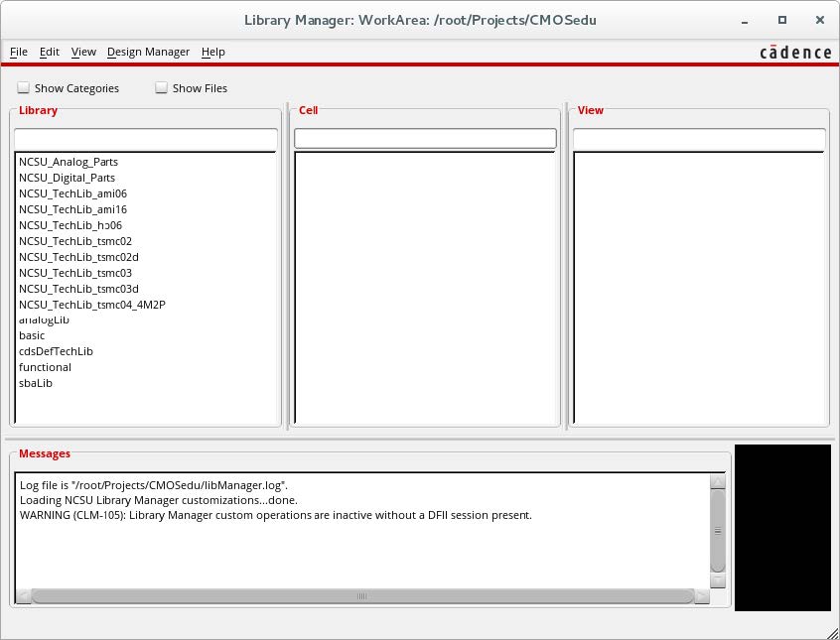Image resolution: width=840 pixels, height=640 pixels.
Task: Click the View filter input field
Action: pos(699,139)
